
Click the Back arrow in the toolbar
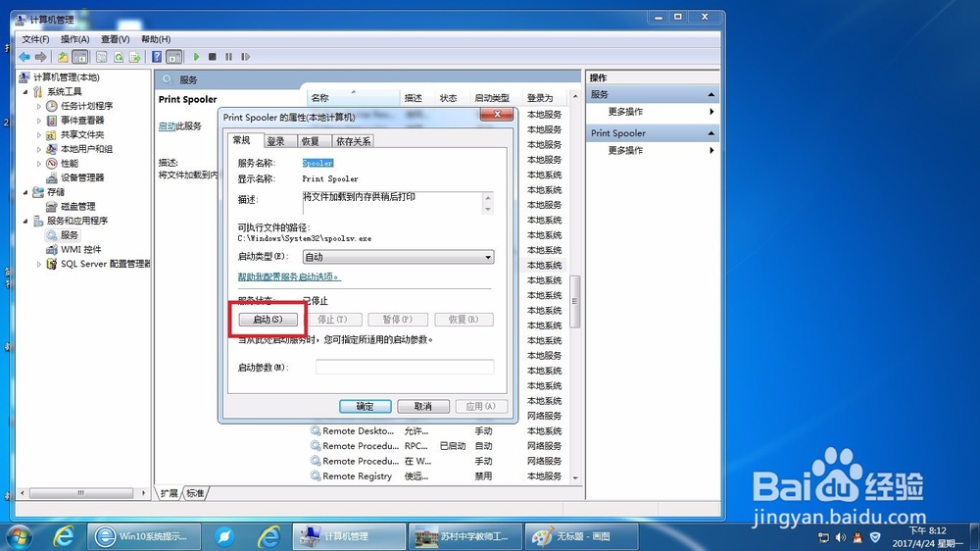[x=24, y=57]
